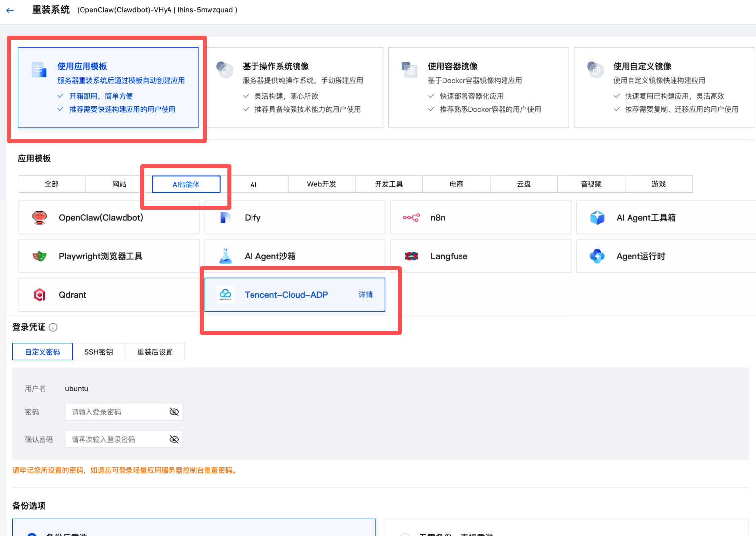Click the 快速部署容器化应用 feature line

[471, 96]
